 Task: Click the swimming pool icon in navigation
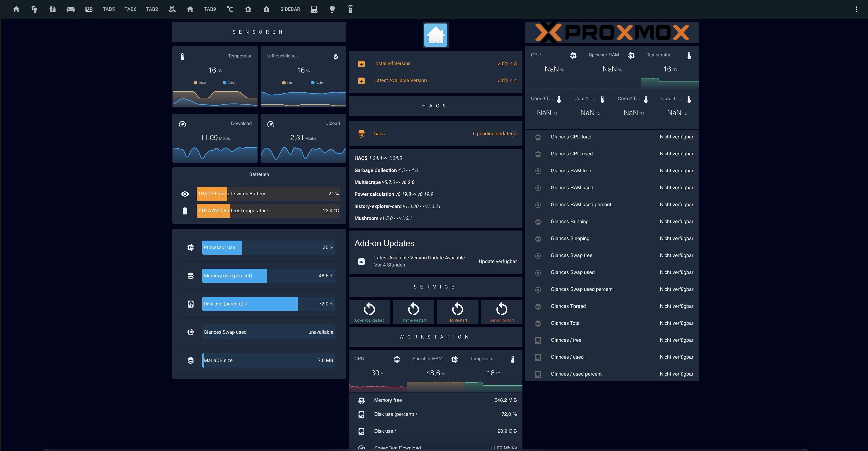point(172,9)
